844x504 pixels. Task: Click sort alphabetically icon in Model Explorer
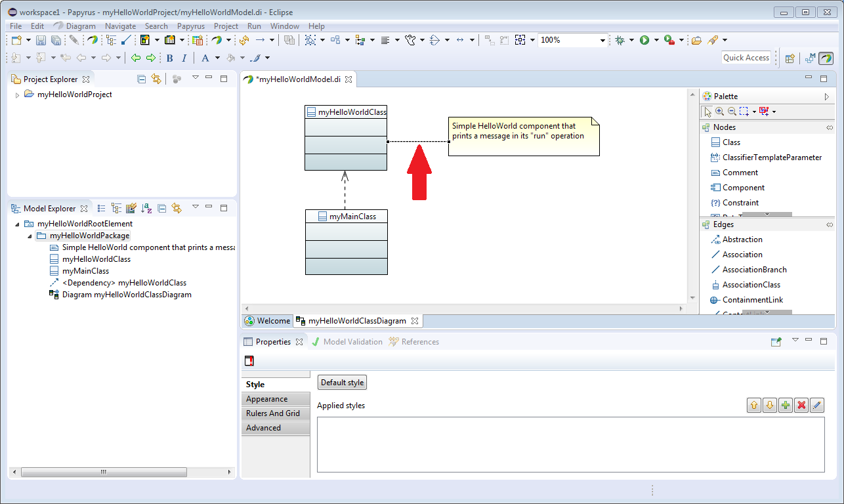[146, 208]
